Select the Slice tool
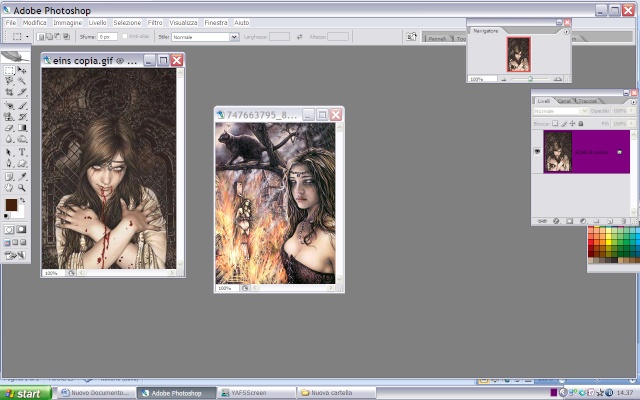Image resolution: width=640 pixels, height=400 pixels. point(22,92)
